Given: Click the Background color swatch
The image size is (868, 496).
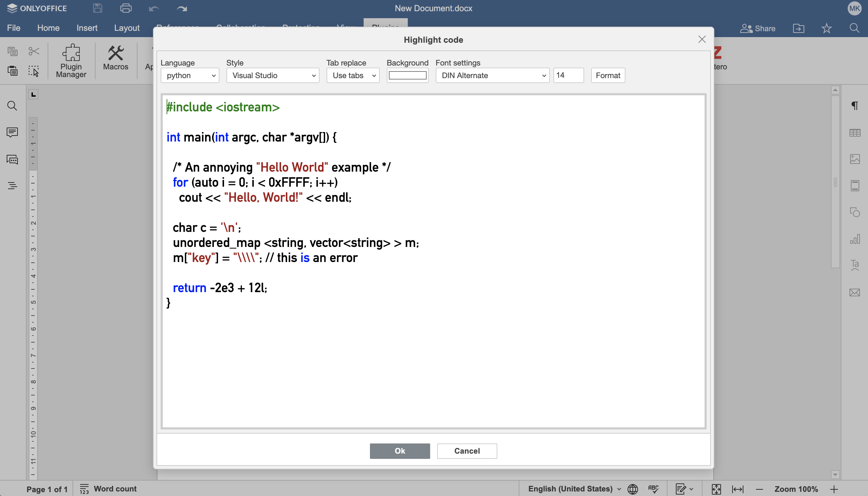Looking at the screenshot, I should coord(407,76).
